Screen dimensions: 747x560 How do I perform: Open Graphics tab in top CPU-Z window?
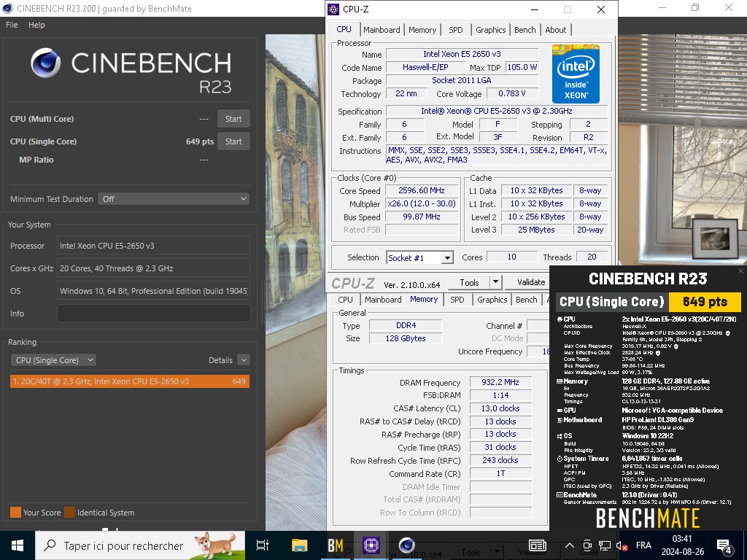[491, 29]
